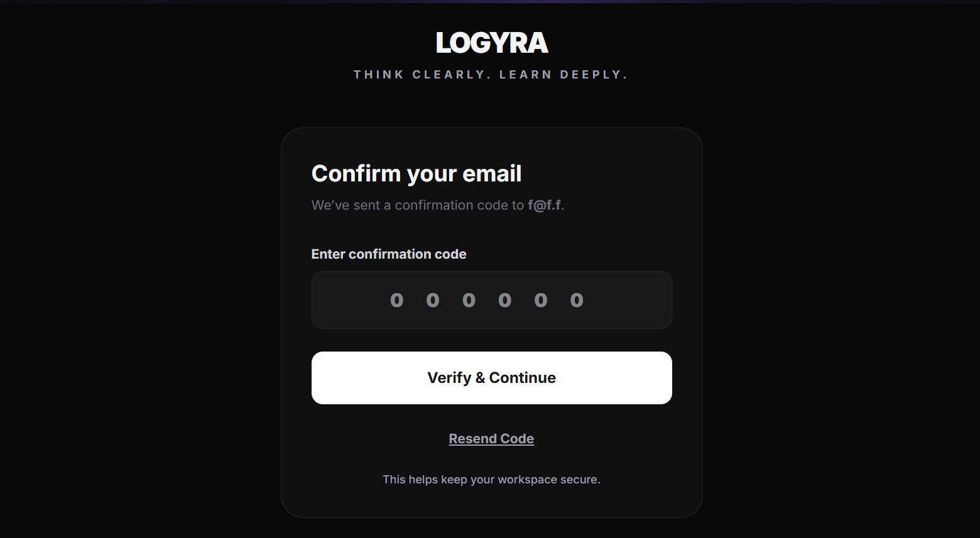Open the Resend Code link

[x=491, y=439]
